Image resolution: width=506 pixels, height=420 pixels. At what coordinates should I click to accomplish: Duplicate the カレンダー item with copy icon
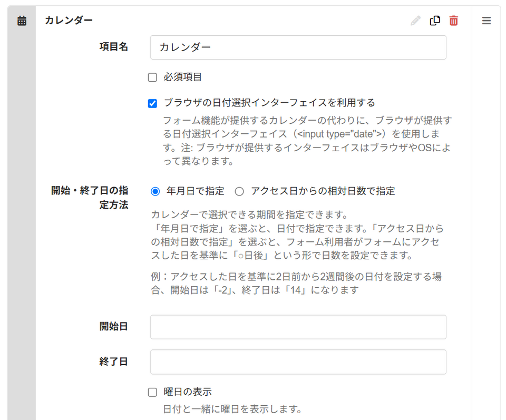pos(435,21)
